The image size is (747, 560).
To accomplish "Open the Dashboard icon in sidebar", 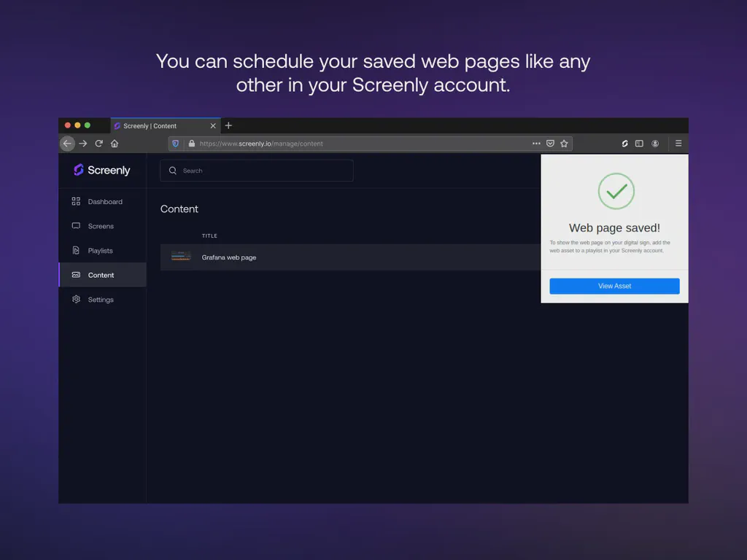I will 76,201.
